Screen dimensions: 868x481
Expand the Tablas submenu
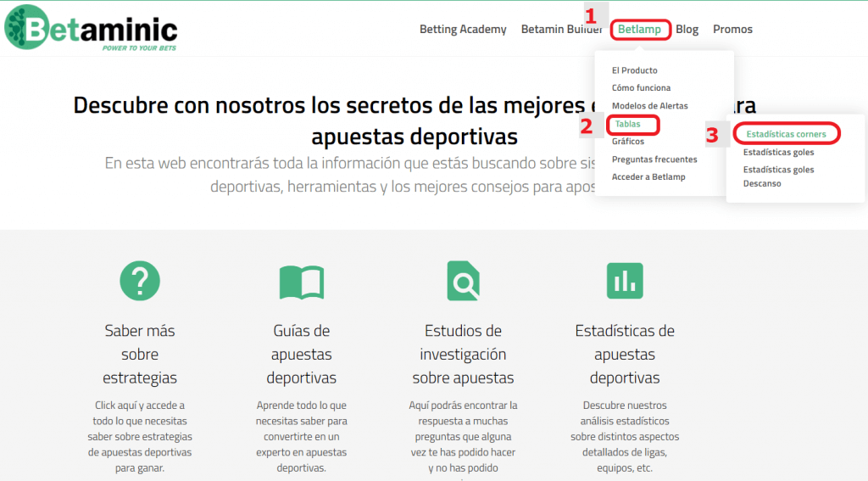[628, 124]
